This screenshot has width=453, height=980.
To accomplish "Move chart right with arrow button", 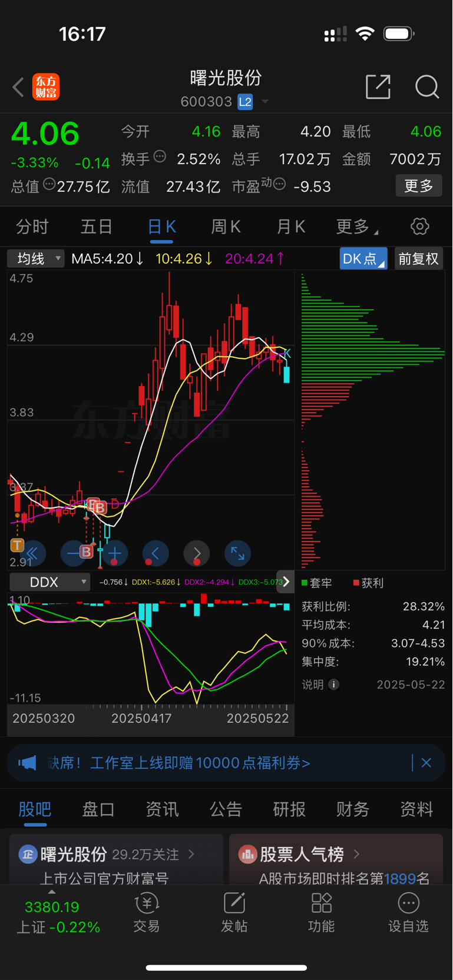I will click(x=197, y=553).
